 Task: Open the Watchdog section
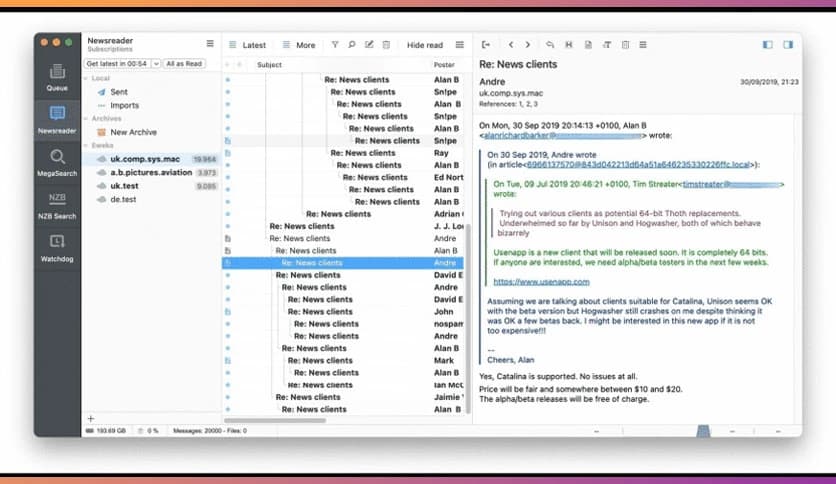click(x=57, y=248)
